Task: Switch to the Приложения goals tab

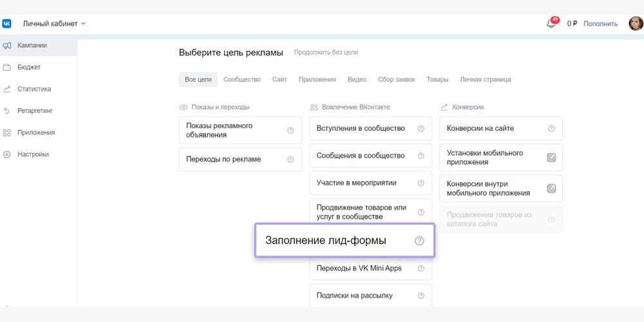Action: 317,79
